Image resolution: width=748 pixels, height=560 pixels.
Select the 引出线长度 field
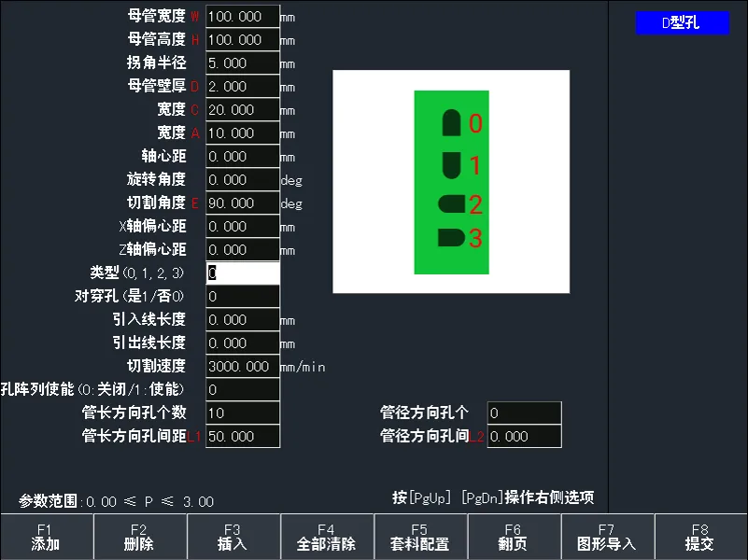tap(243, 343)
